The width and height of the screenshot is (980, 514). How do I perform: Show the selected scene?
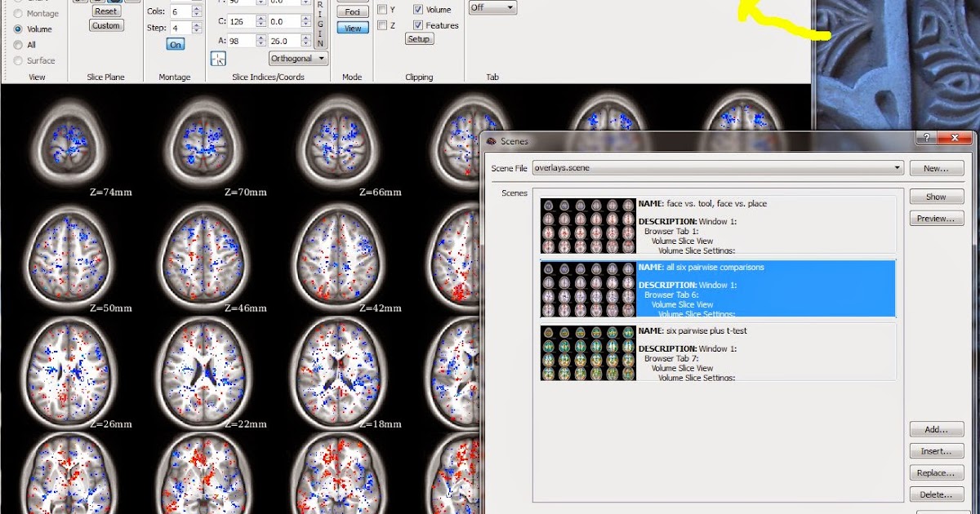point(936,196)
